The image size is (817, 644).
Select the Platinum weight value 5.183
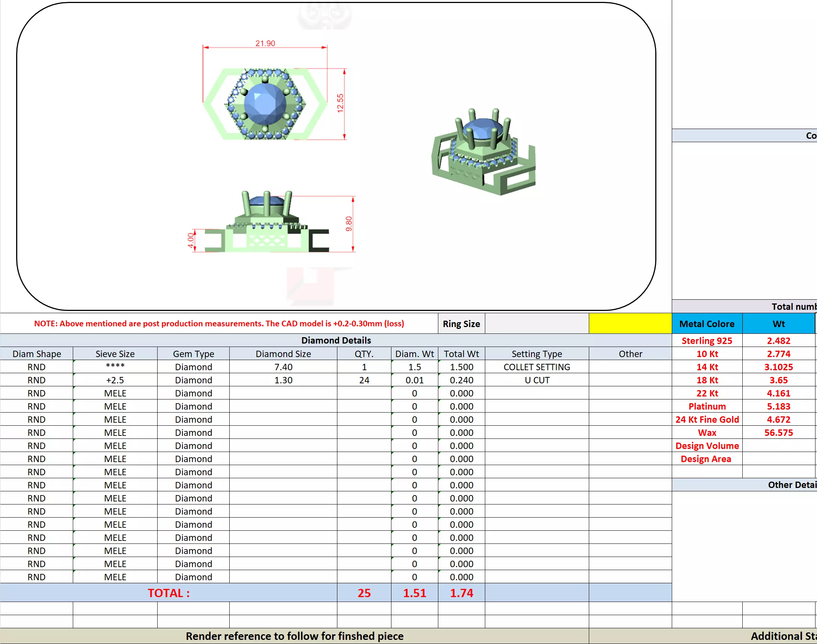click(778, 406)
